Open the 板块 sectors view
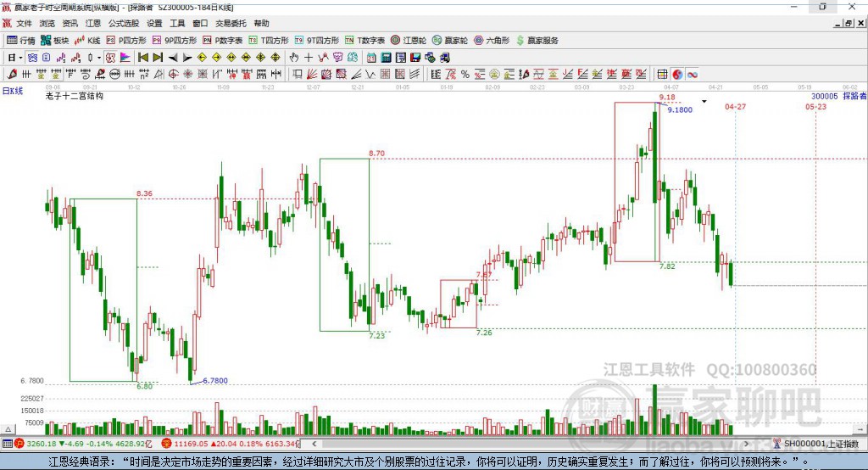The image size is (868, 470). tap(55, 41)
